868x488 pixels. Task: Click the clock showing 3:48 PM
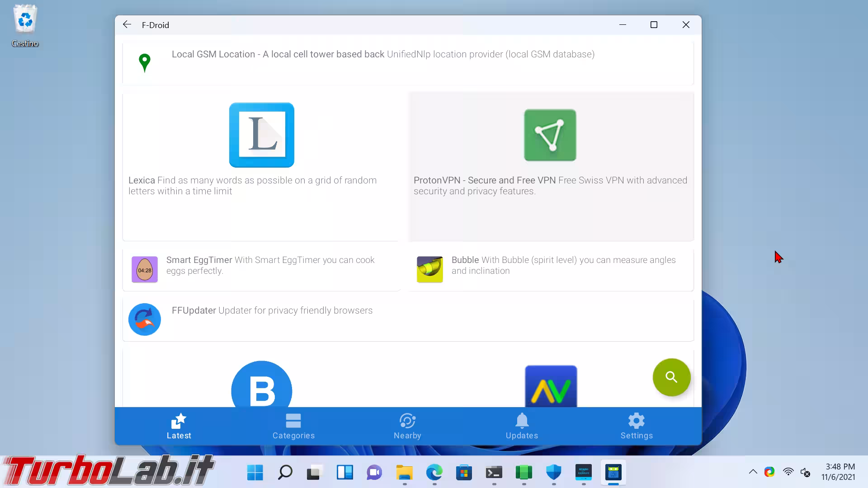coord(839,472)
